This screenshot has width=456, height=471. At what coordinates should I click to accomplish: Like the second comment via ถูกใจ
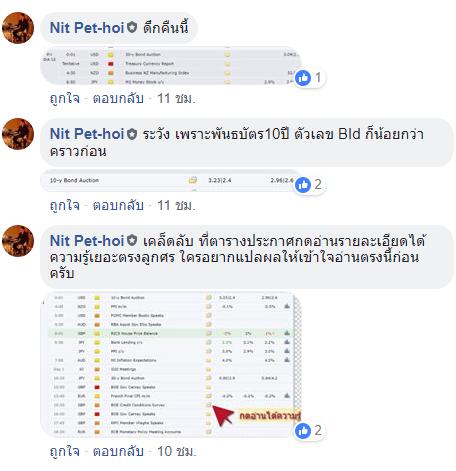tap(65, 205)
